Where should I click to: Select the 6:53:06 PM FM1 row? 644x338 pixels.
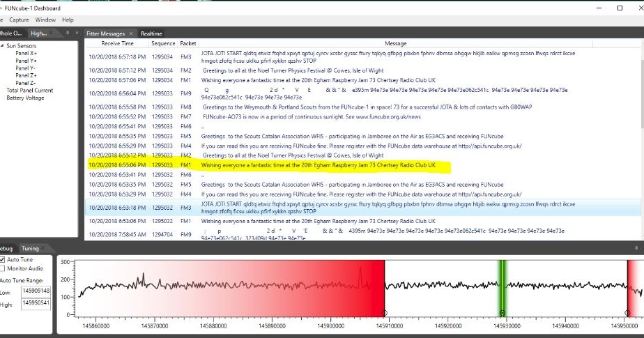(363, 221)
